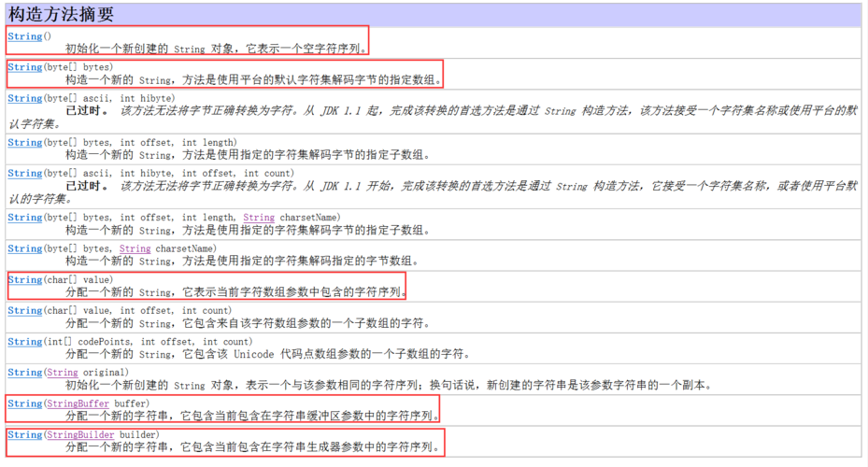Open String link for byte[] ascii, int hibyte constructor
868x467 pixels.
tap(25, 98)
